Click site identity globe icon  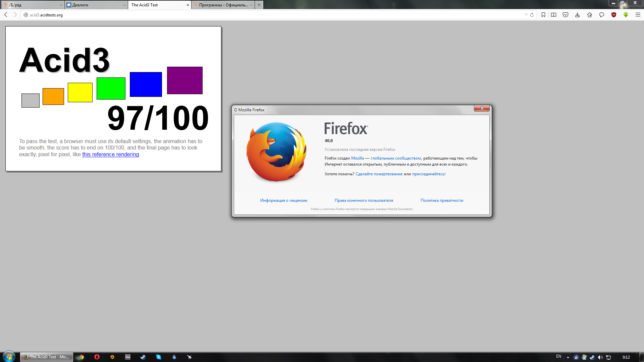tap(26, 15)
